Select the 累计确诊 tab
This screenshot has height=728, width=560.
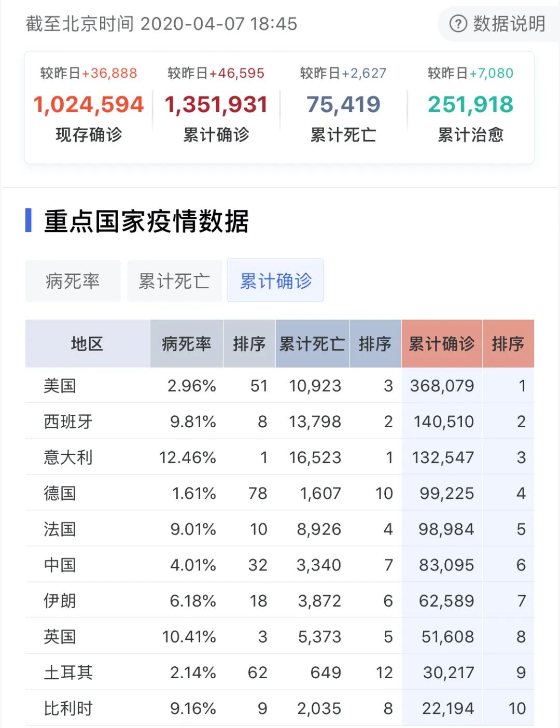[x=275, y=281]
